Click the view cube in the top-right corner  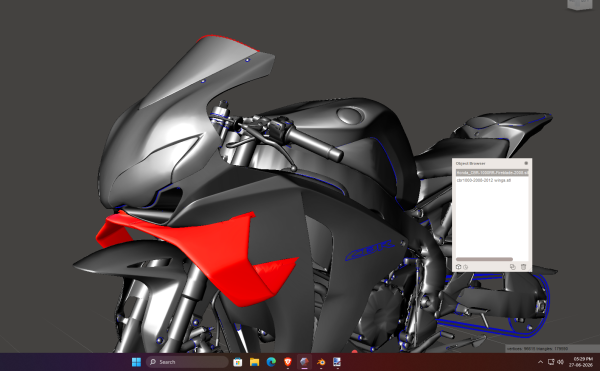pyautogui.click(x=580, y=5)
